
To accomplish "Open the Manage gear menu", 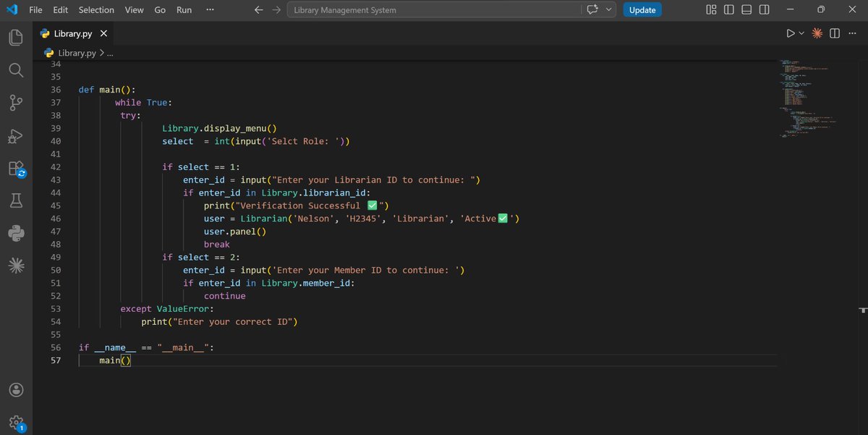I will [16, 422].
